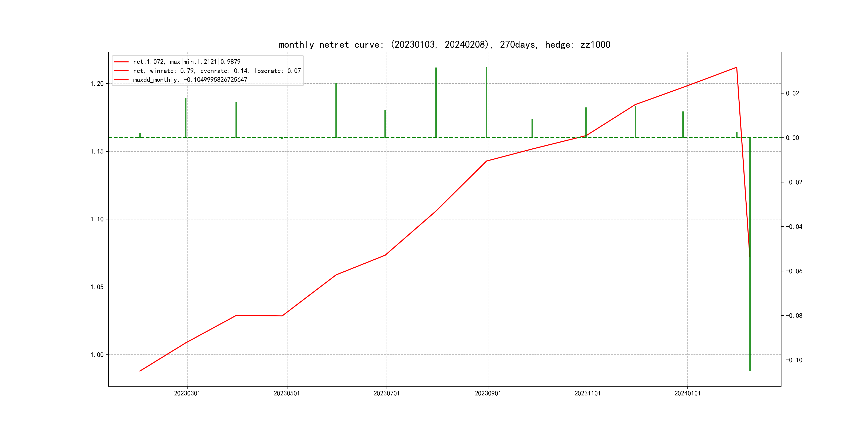This screenshot has height=434, width=868.
Task: Click the 20230901 x-axis label
Action: click(488, 393)
